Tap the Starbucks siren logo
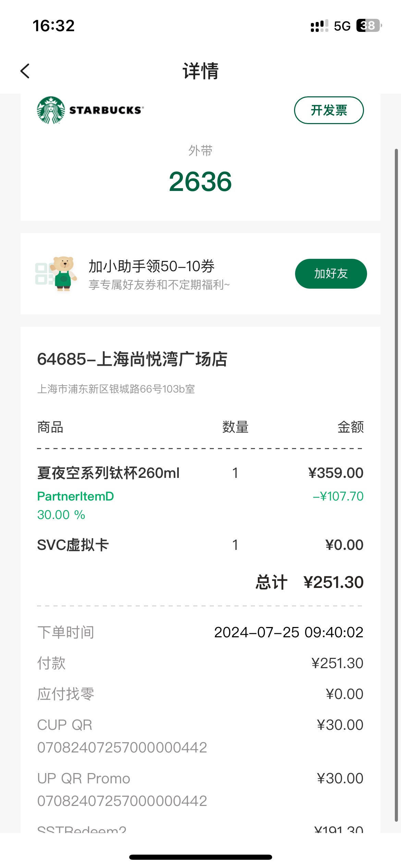This screenshot has height=868, width=401. pyautogui.click(x=51, y=110)
